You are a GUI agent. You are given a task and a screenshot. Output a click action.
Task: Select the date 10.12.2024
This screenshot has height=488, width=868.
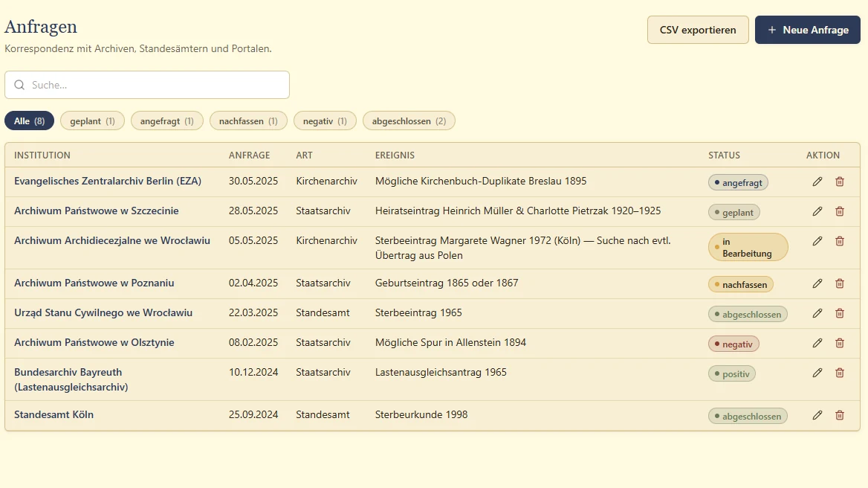tap(253, 372)
